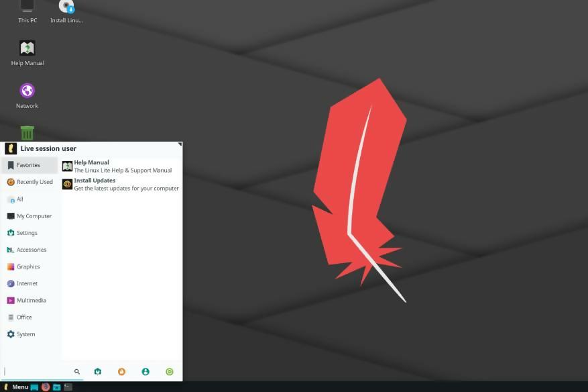Click the Live session user avatar icon
Image resolution: width=588 pixels, height=392 pixels.
11,149
